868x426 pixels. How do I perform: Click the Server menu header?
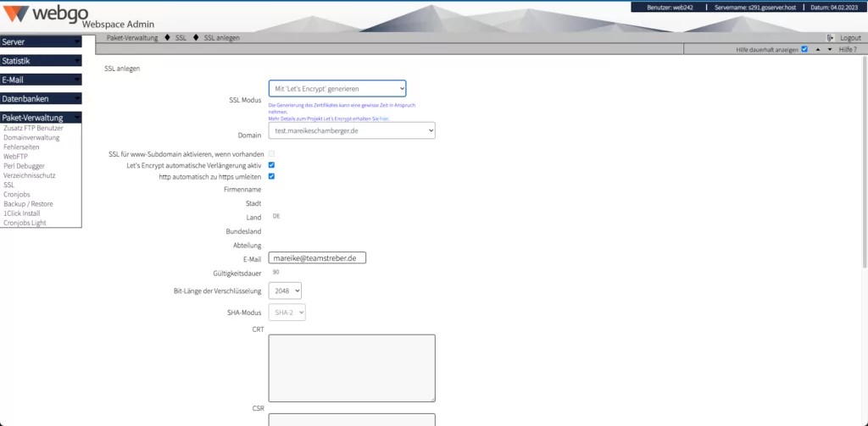pyautogui.click(x=41, y=42)
